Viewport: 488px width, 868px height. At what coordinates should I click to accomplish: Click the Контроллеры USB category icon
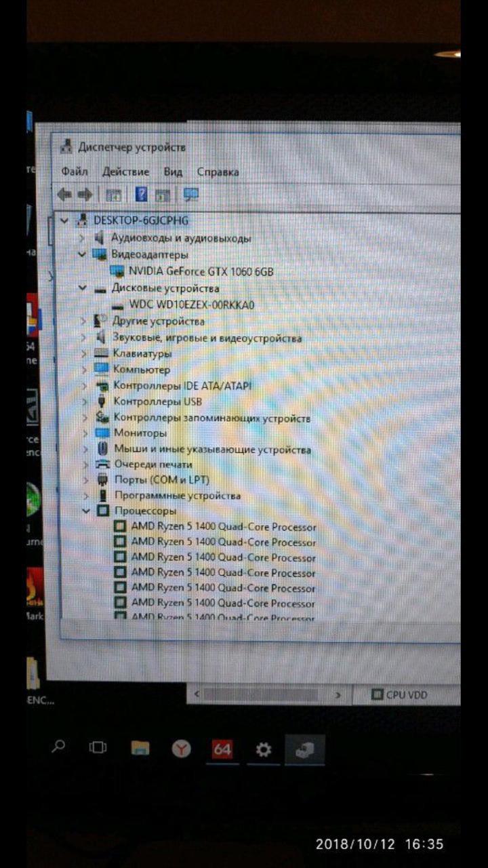[102, 401]
